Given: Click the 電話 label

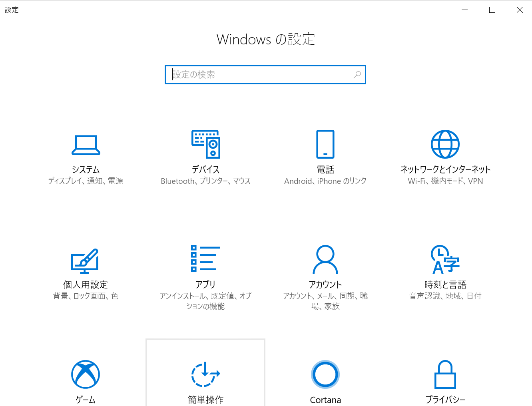Looking at the screenshot, I should tap(325, 169).
